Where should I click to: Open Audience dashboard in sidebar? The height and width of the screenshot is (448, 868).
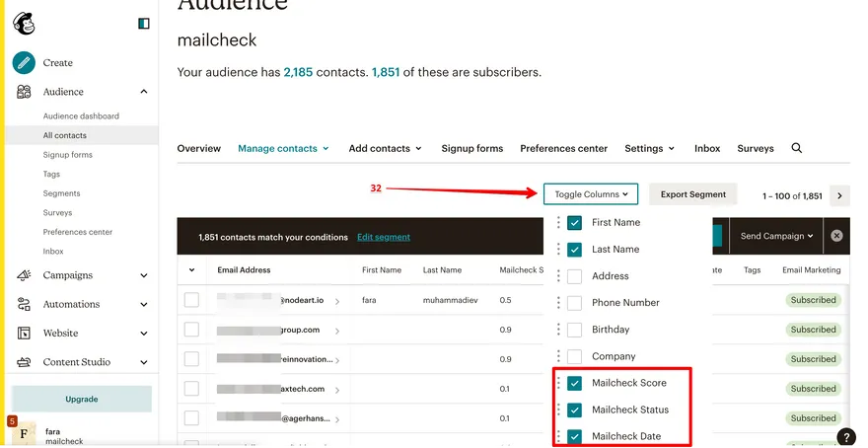click(81, 115)
